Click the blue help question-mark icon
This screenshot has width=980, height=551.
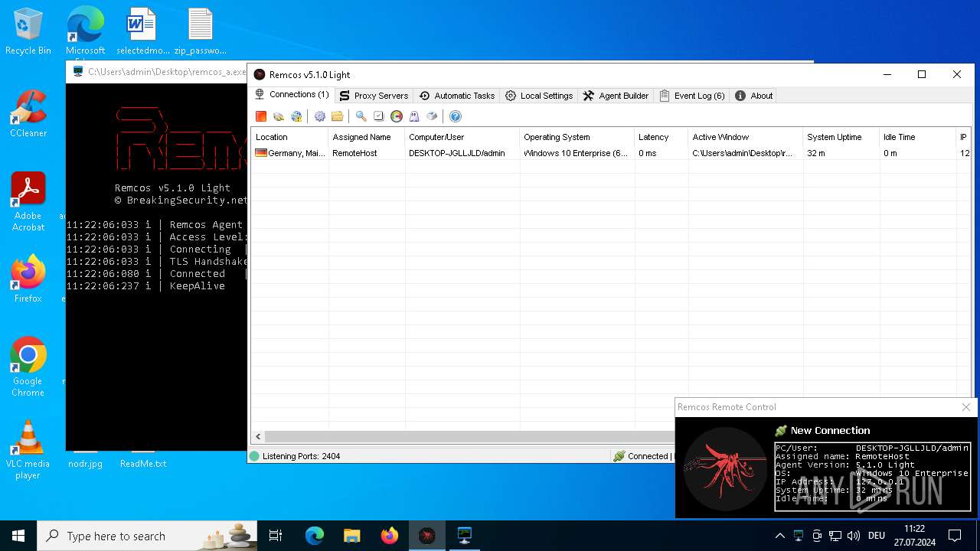456,116
